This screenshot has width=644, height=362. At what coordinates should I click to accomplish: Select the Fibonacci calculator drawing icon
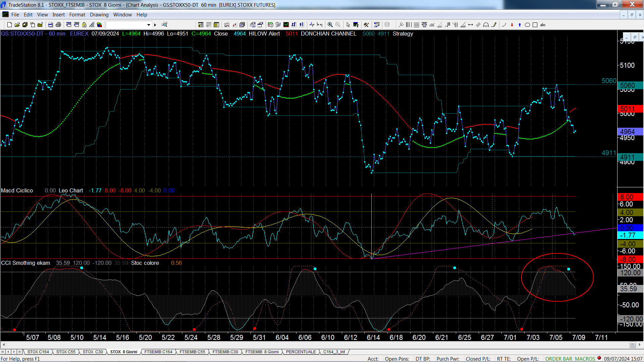pos(424,25)
